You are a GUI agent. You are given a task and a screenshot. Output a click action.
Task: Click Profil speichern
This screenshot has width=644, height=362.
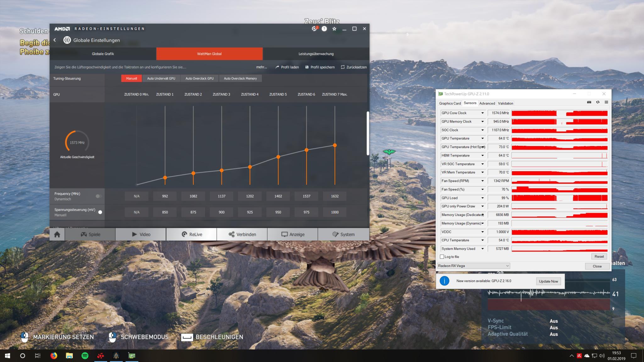320,67
